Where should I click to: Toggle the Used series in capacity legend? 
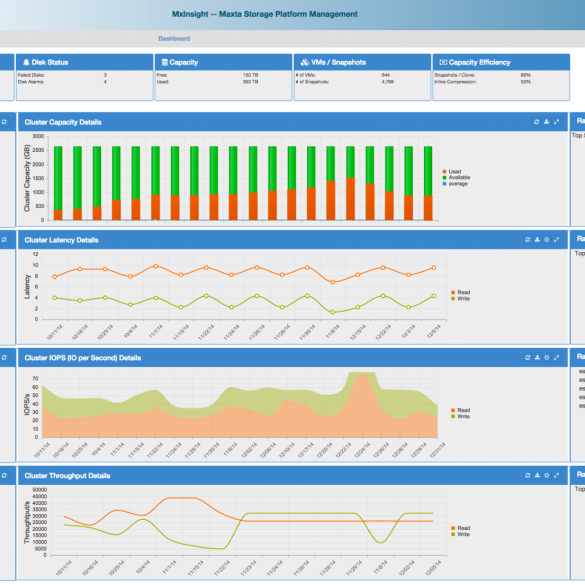[452, 172]
